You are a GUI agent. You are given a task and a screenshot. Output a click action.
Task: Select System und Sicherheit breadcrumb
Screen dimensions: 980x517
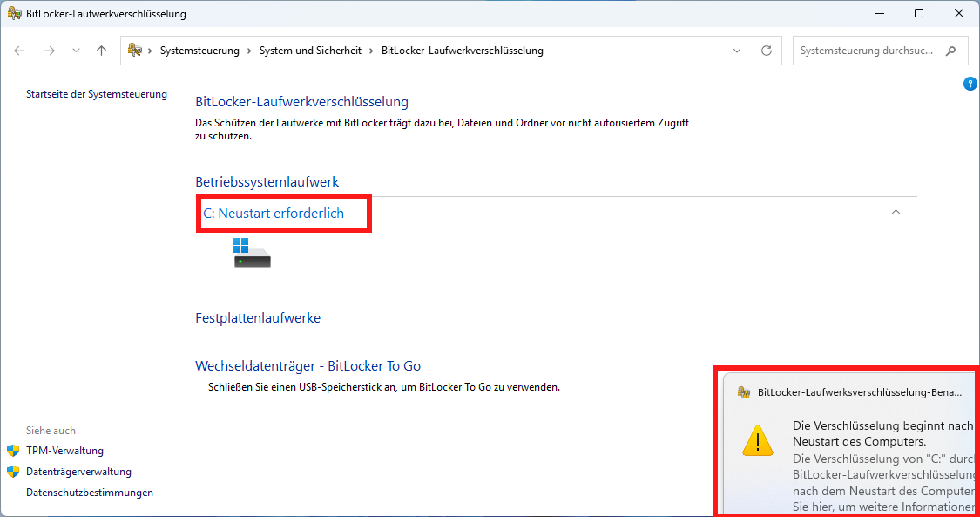click(310, 51)
